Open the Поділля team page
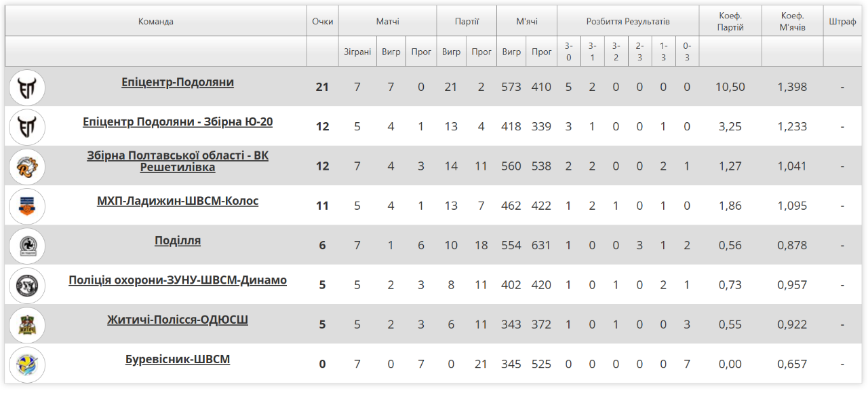This screenshot has width=868, height=393. 178,241
